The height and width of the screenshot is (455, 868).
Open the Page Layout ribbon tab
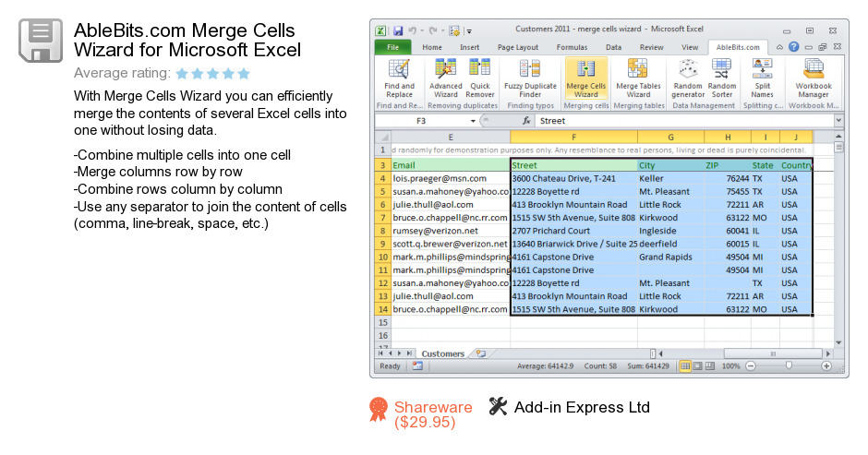pyautogui.click(x=518, y=47)
